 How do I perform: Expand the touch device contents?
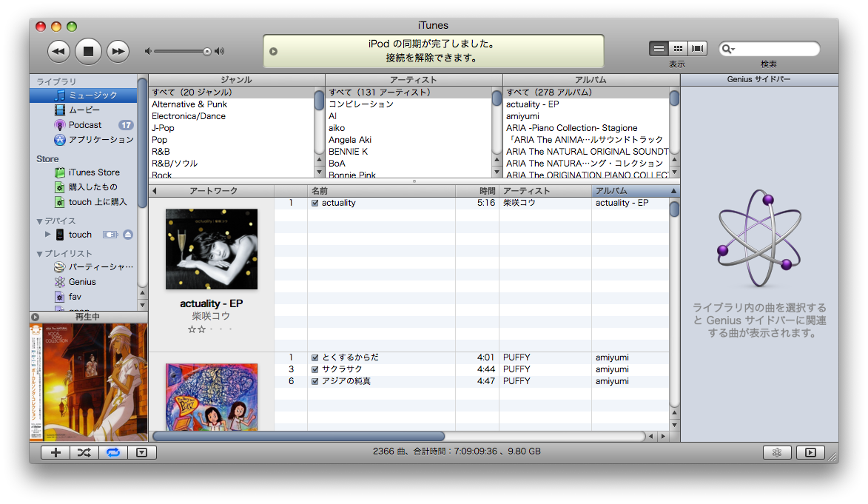point(47,235)
